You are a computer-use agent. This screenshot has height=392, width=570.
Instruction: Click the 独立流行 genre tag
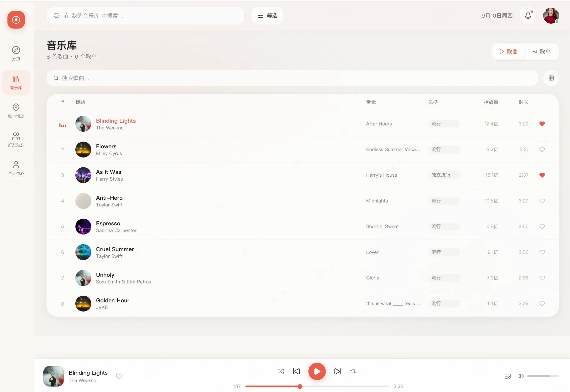pos(444,175)
